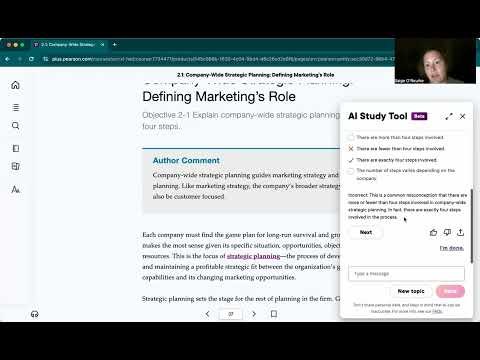Click the Next button in AI Study Tool

coord(366,232)
